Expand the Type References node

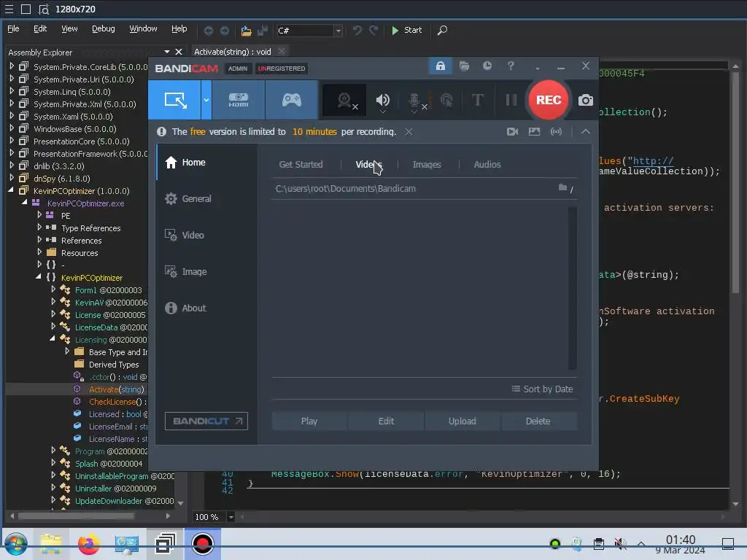click(39, 227)
